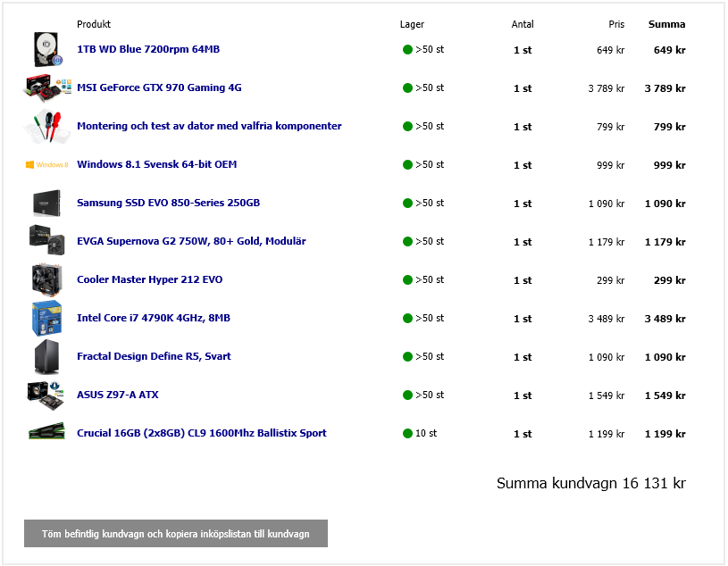
Task: Click Töm befintlig kundvagn och kopiera inköpslistan button
Action: [176, 534]
